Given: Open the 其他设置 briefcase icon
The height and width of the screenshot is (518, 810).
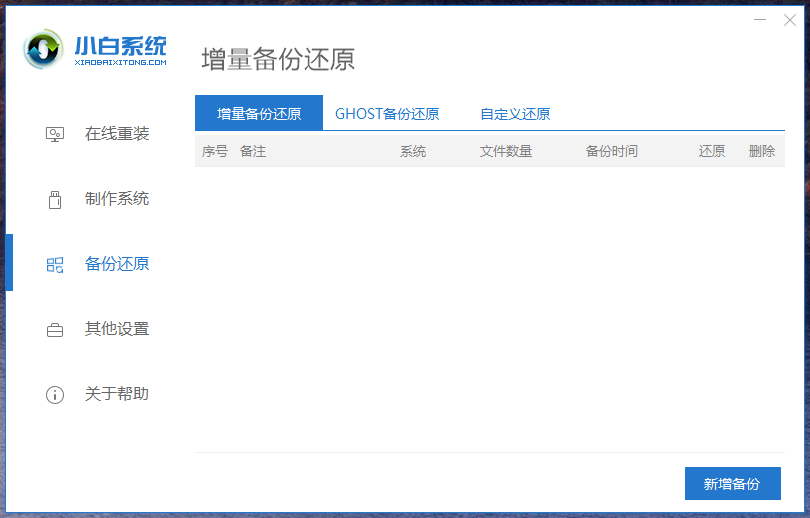Looking at the screenshot, I should (x=55, y=329).
